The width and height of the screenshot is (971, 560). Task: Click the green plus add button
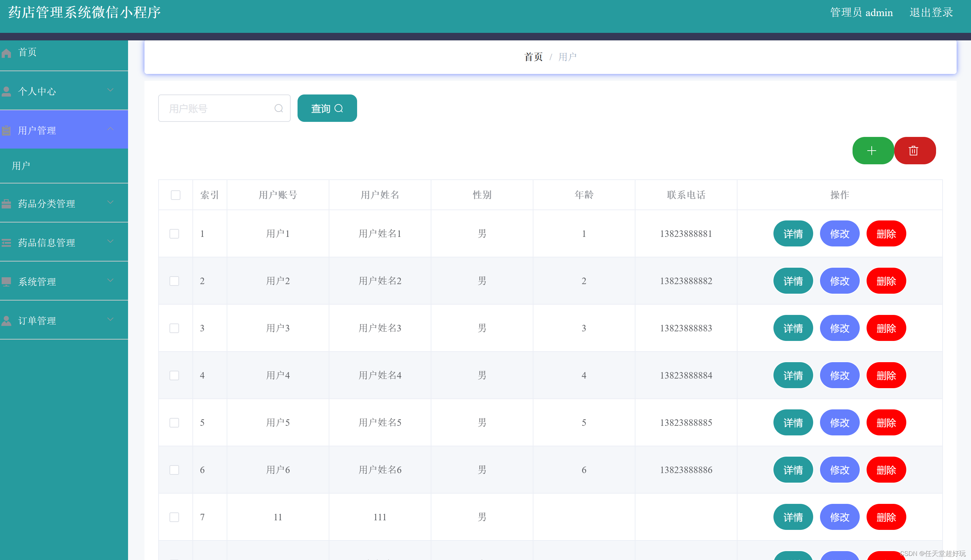click(873, 150)
